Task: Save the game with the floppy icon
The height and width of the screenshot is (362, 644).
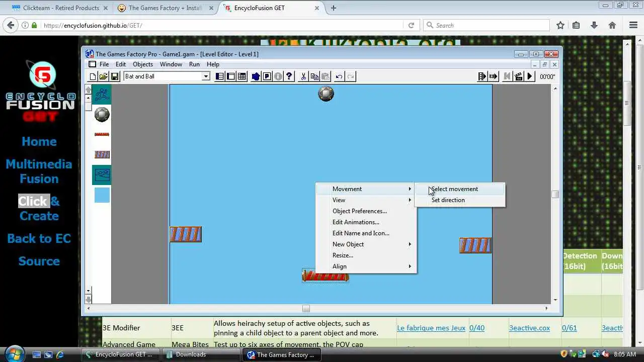Action: tap(114, 76)
